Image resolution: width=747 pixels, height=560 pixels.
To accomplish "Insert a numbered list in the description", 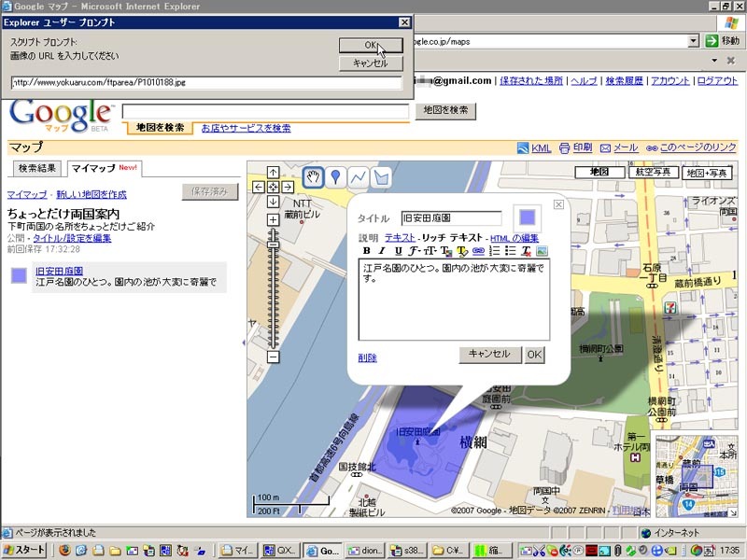I will click(x=495, y=250).
